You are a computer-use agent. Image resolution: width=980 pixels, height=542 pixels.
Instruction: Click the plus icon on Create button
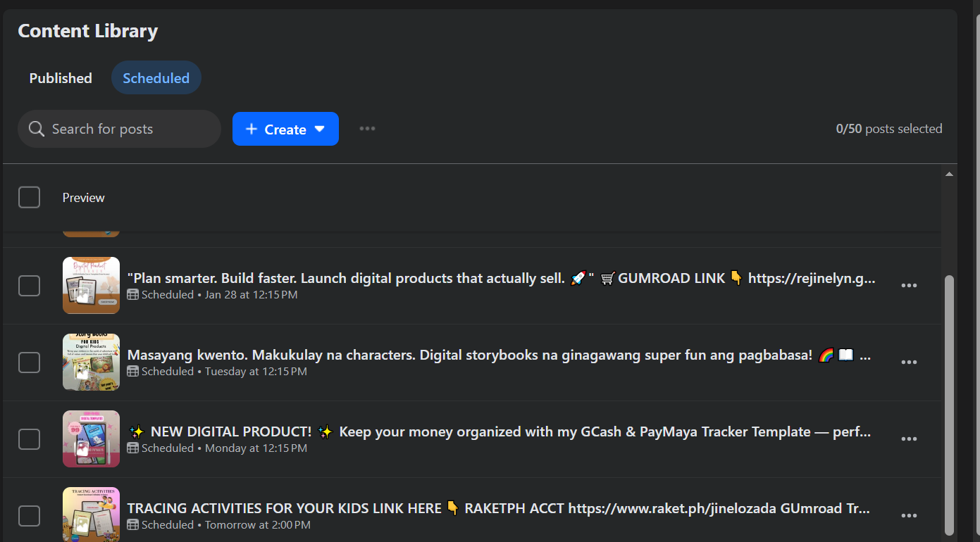pyautogui.click(x=252, y=130)
